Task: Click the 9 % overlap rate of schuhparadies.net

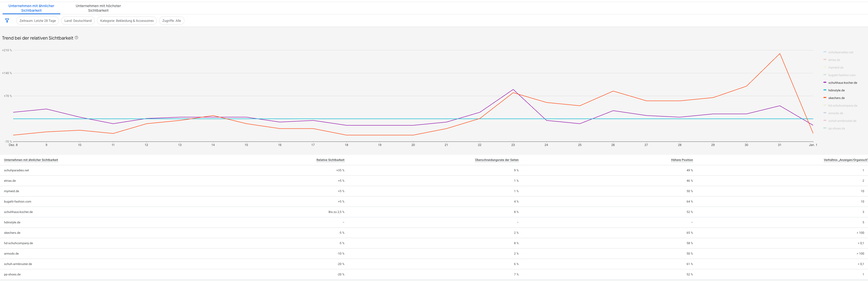Action: 516,170
